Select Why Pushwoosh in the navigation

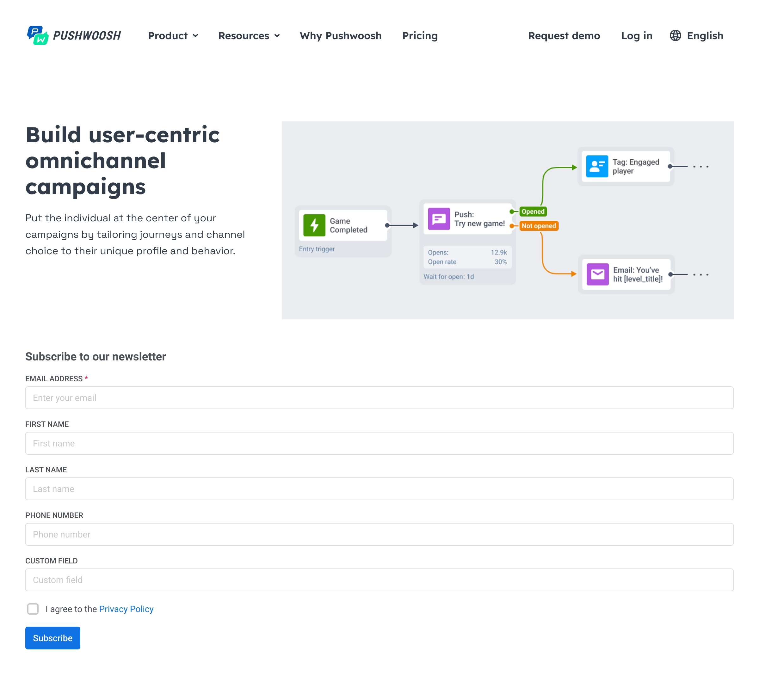pos(340,36)
